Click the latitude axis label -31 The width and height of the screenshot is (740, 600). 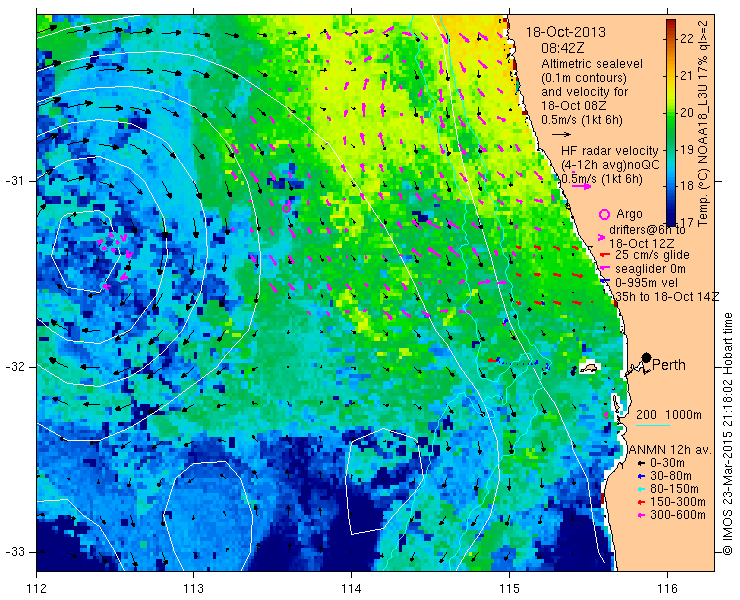tap(15, 181)
